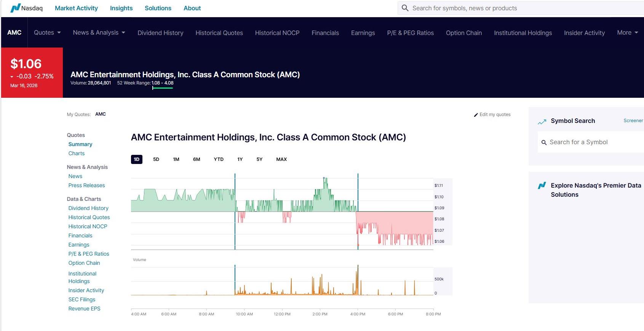This screenshot has width=644, height=331.
Task: Switch chart to MAX range
Action: (x=281, y=159)
